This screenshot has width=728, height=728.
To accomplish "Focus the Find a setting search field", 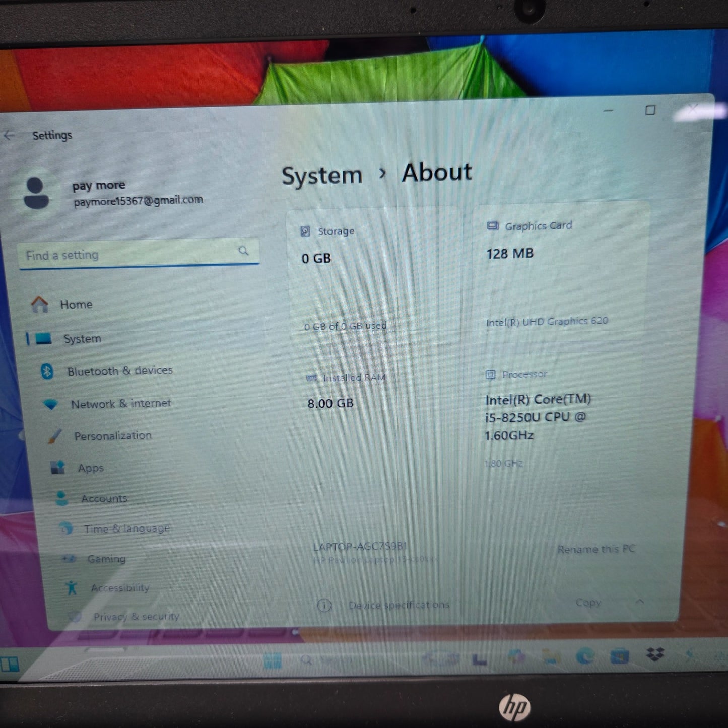I will click(x=139, y=253).
